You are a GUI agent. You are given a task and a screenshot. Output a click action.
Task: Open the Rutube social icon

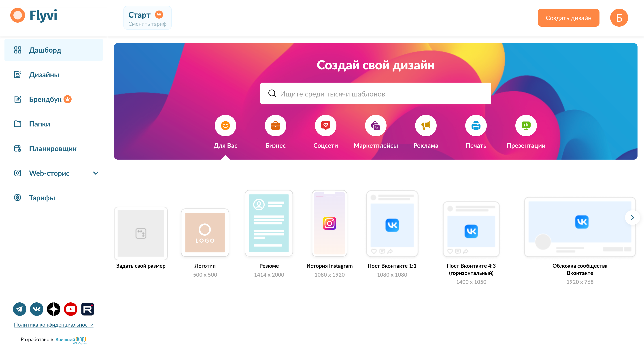88,309
